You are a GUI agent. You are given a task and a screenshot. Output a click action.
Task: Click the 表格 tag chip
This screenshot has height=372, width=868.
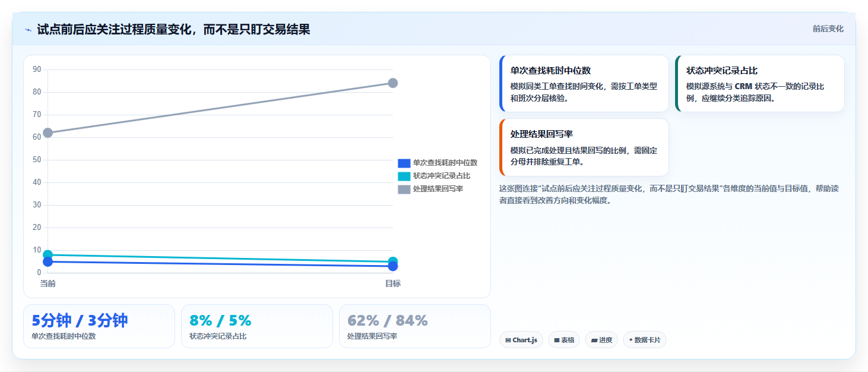pos(564,340)
